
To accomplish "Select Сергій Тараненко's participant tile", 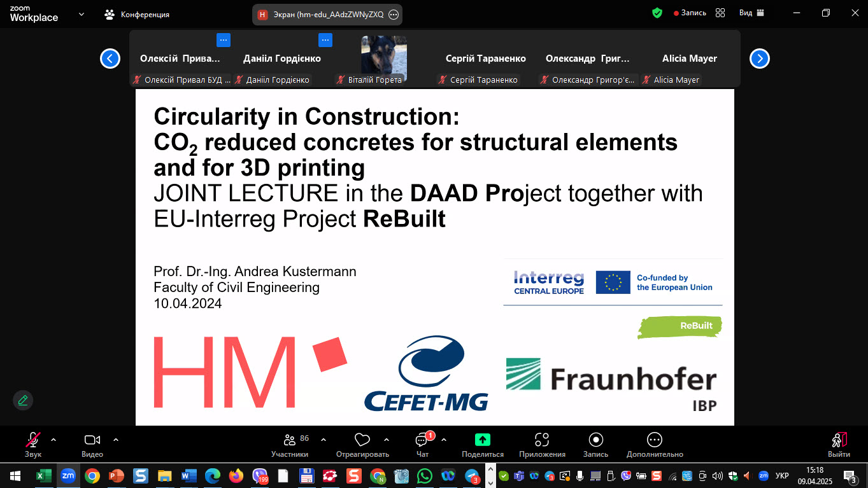I will pos(486,59).
